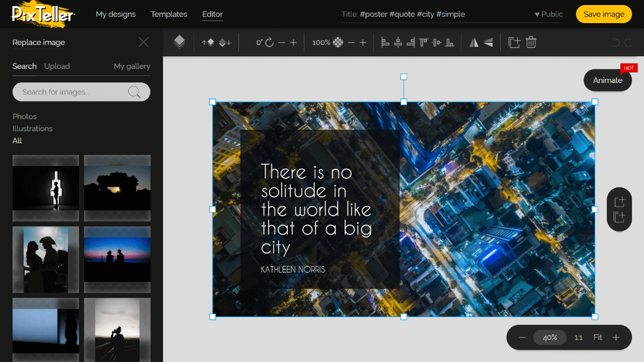Image resolution: width=644 pixels, height=362 pixels.
Task: Switch to the Search tab
Action: (x=25, y=66)
